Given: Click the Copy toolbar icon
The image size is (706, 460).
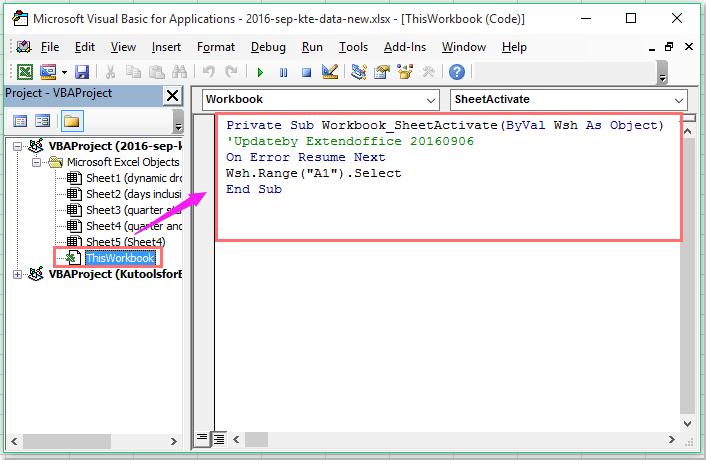Looking at the screenshot, I should coord(133,72).
